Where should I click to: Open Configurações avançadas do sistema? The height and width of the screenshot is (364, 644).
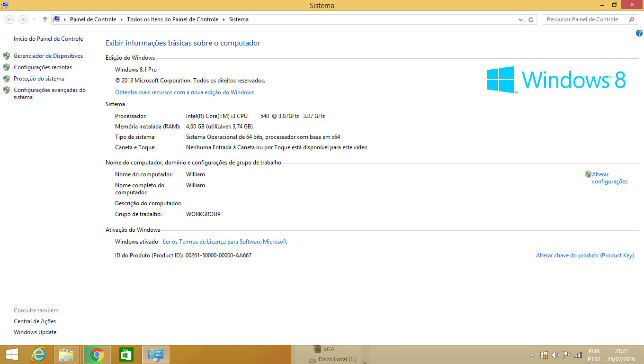[x=50, y=93]
